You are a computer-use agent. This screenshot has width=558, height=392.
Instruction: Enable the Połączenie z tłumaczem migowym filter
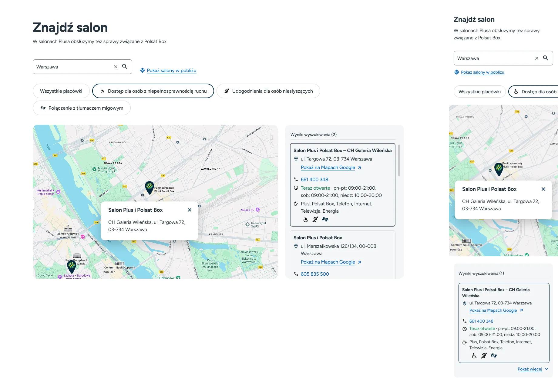(x=81, y=108)
